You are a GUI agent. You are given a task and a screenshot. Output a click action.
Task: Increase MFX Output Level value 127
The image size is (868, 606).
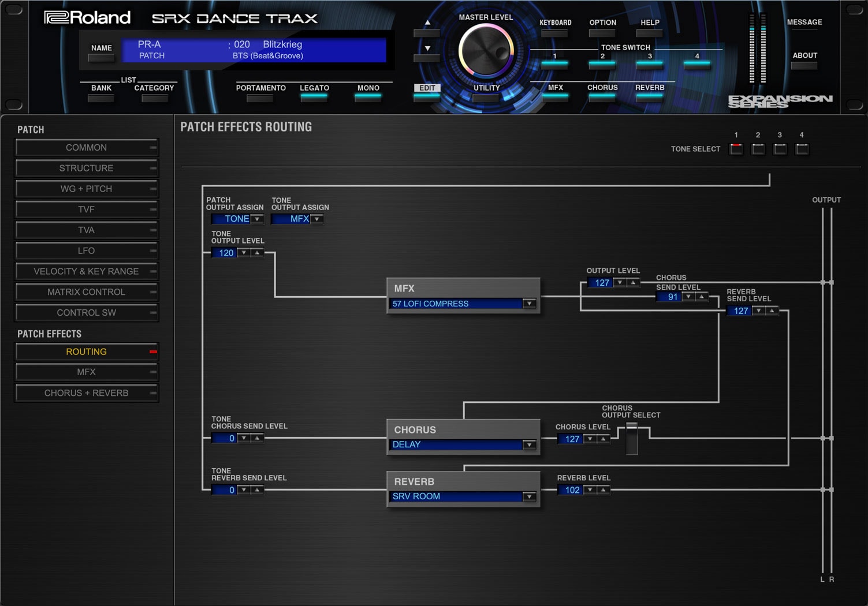pyautogui.click(x=633, y=283)
